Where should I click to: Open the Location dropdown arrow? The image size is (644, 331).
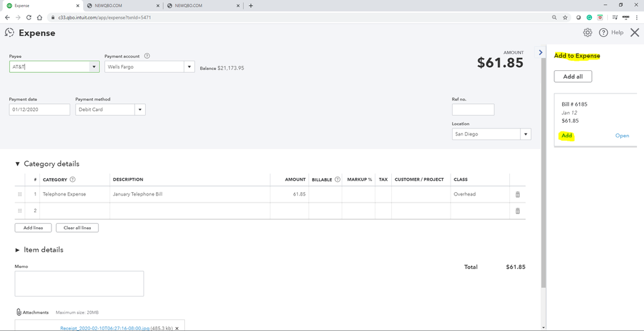click(x=526, y=134)
